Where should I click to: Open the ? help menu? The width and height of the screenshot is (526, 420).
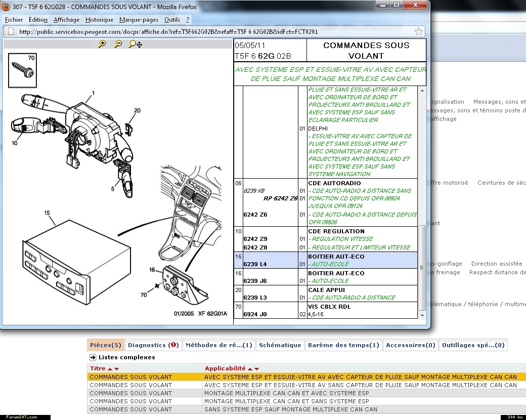pos(188,19)
